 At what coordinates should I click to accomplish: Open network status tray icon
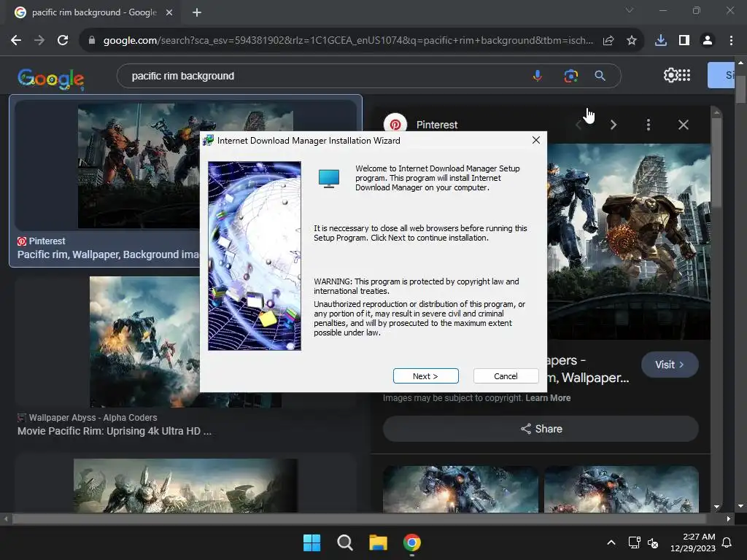click(x=634, y=542)
